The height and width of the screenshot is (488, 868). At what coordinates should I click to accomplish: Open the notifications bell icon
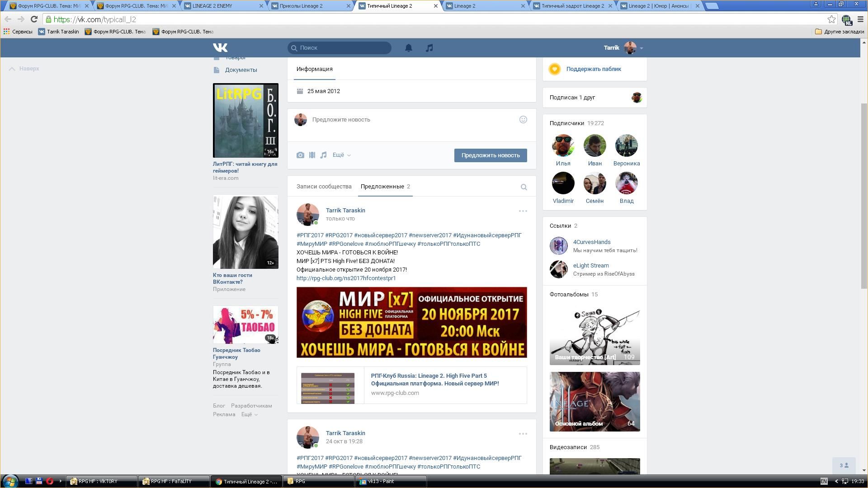(x=408, y=48)
